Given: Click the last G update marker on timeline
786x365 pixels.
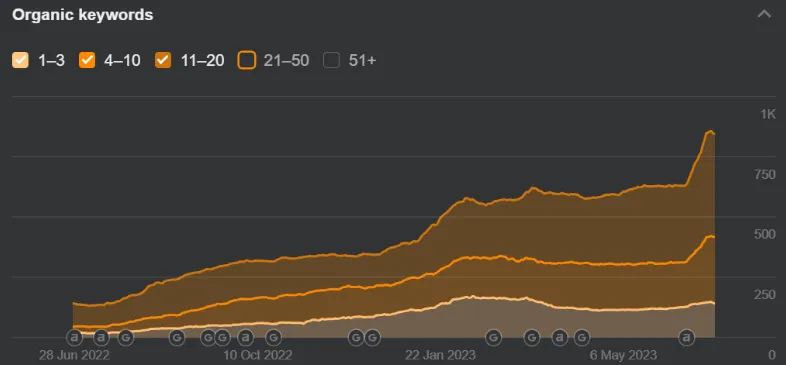Looking at the screenshot, I should (x=581, y=337).
